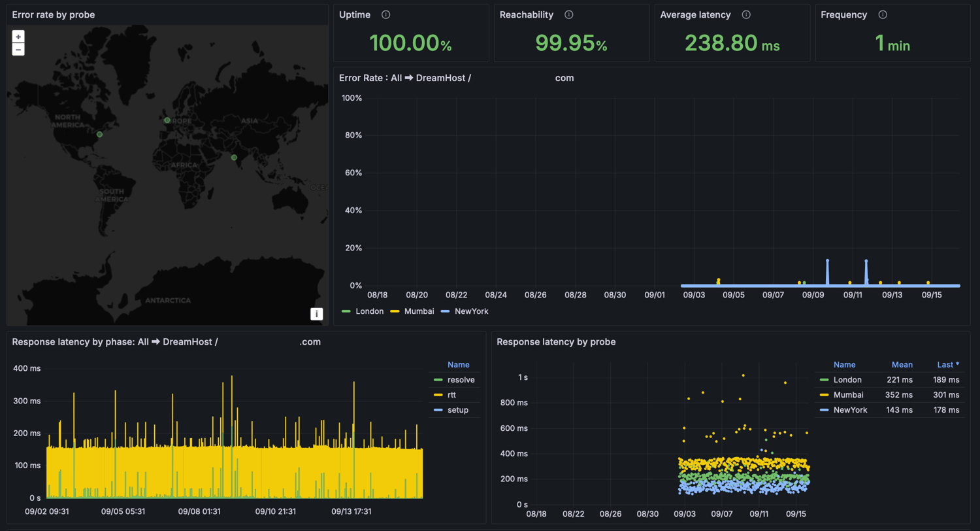Sort the probe latency table by Mean
The width and height of the screenshot is (980, 531).
(x=902, y=364)
